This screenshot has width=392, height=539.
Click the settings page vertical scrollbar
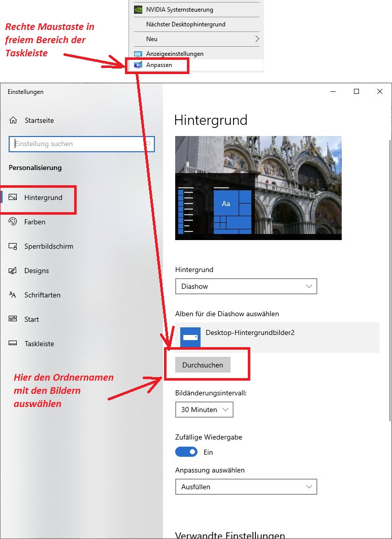(389, 280)
